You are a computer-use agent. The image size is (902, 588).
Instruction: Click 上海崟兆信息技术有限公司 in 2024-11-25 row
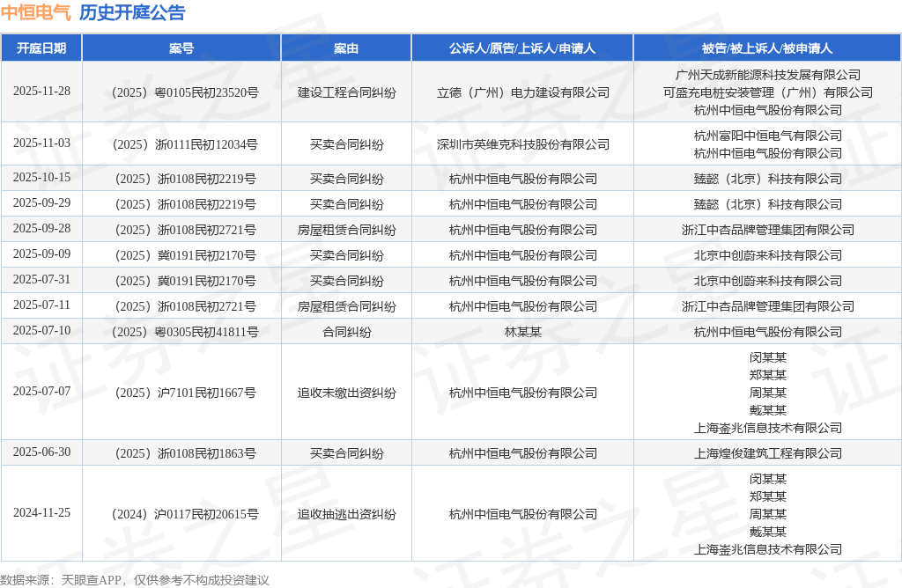click(x=767, y=549)
